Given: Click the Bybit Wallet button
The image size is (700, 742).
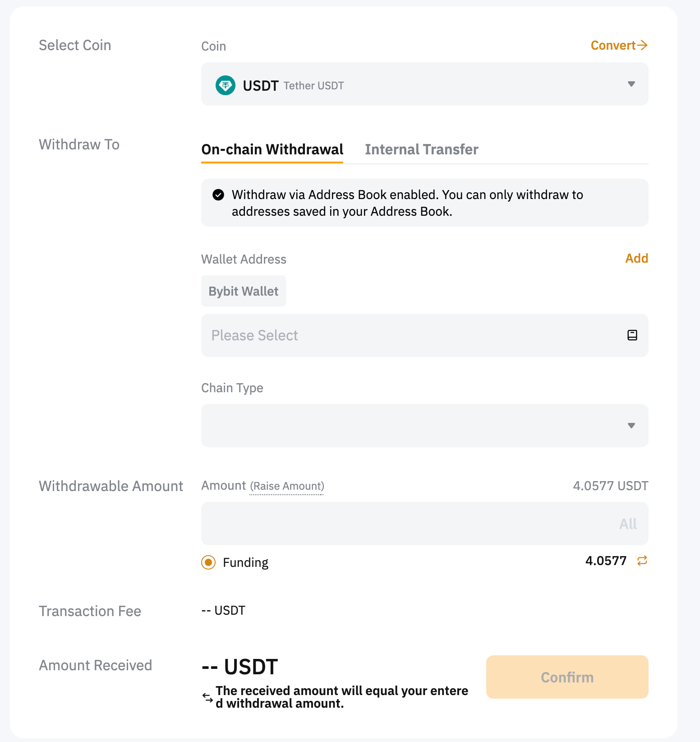Looking at the screenshot, I should coord(243,291).
